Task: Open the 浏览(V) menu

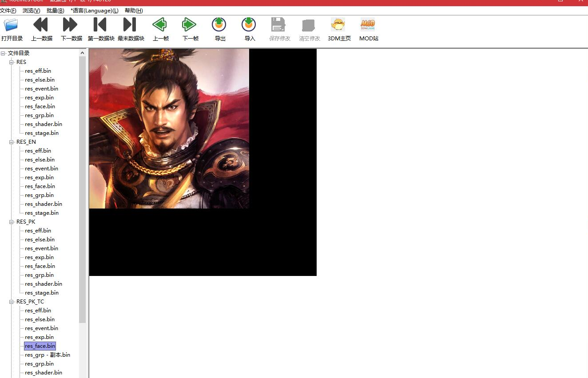Action: (31, 11)
